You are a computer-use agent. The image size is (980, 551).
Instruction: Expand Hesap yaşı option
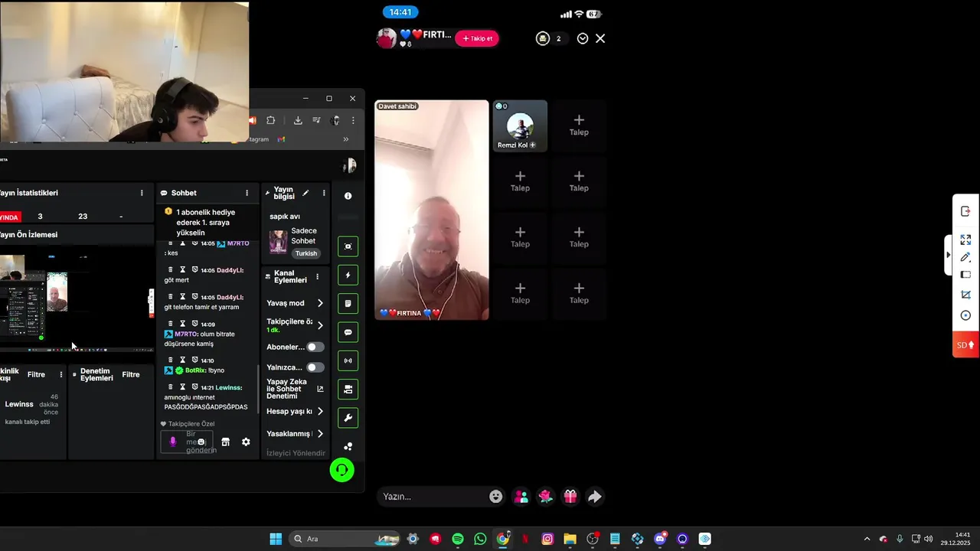coord(319,411)
